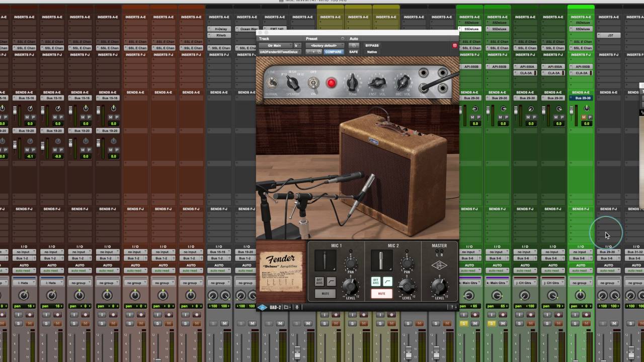
Task: Open plug-in automation enable icon under Auto
Action: tap(353, 45)
